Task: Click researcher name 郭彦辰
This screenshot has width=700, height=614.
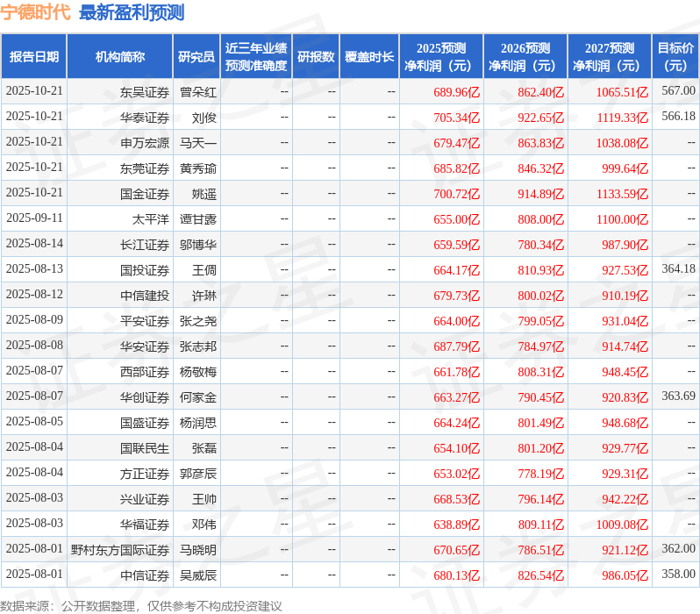Action: [198, 475]
